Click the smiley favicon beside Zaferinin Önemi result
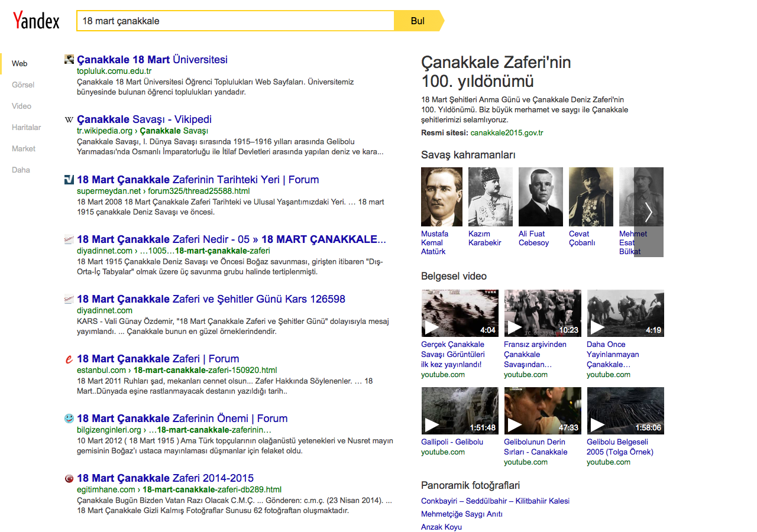The height and width of the screenshot is (532, 757). [x=69, y=419]
